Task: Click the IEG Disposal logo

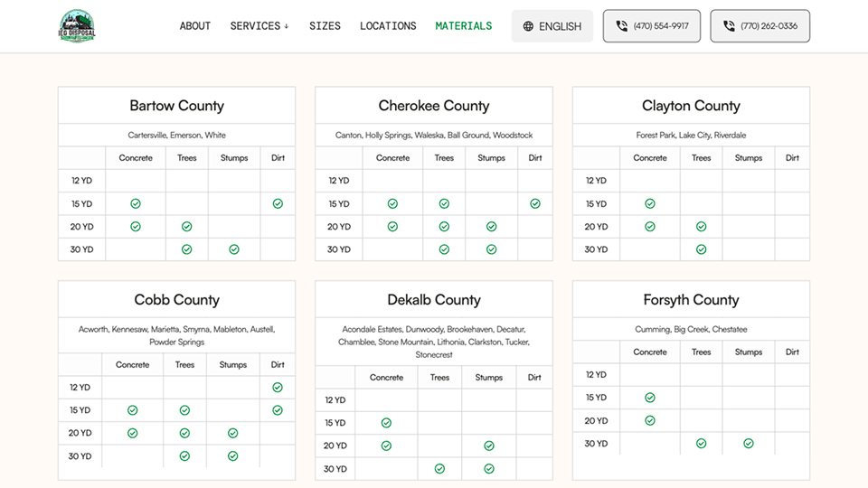Action: click(77, 26)
